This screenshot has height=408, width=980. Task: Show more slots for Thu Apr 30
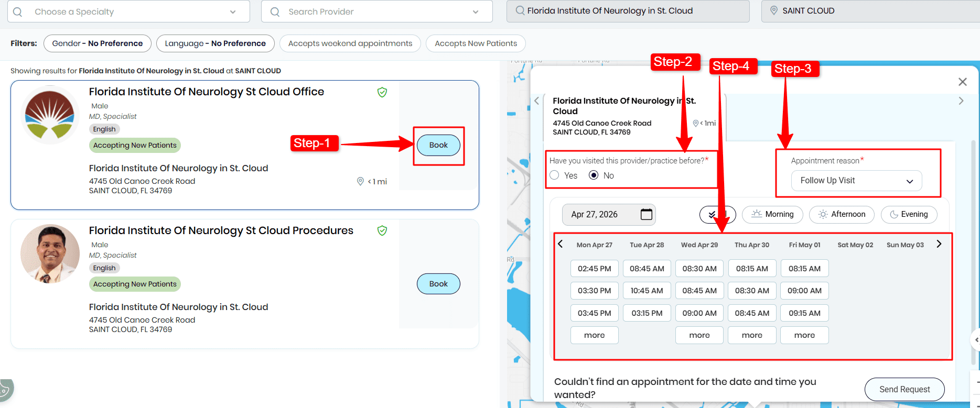(752, 335)
